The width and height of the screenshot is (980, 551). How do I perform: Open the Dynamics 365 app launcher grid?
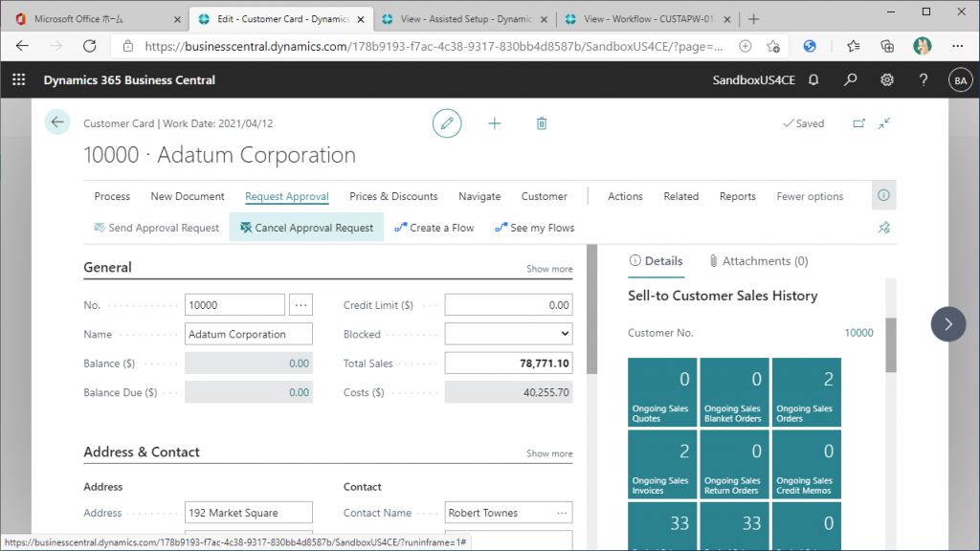pos(18,80)
